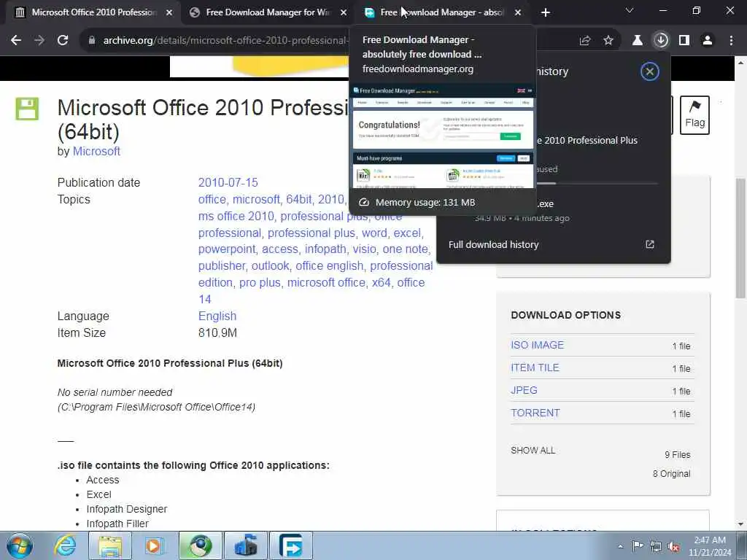Close the Free Download Manager for Windows tab

point(344,13)
